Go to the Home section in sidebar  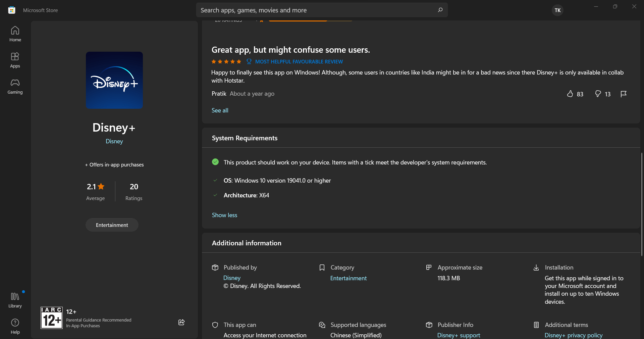point(15,34)
